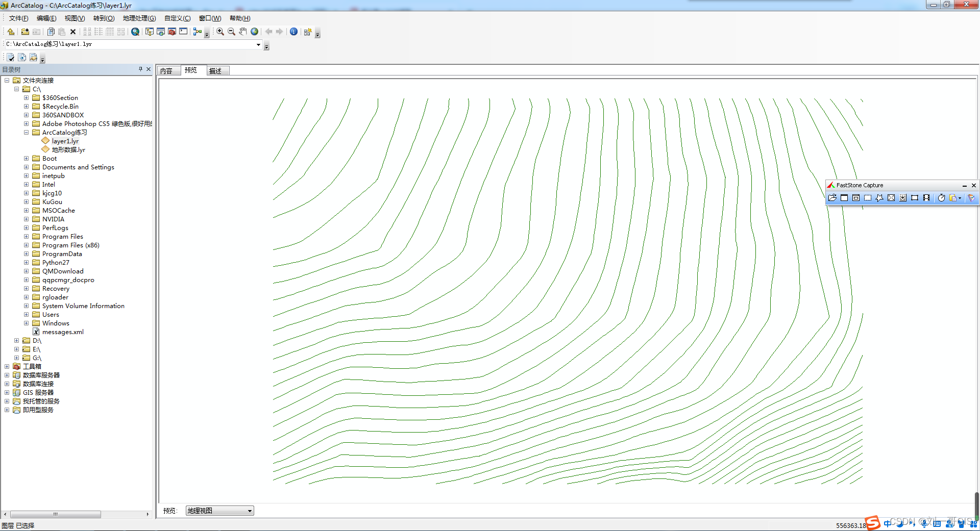Select the messages.xml file

pos(62,332)
